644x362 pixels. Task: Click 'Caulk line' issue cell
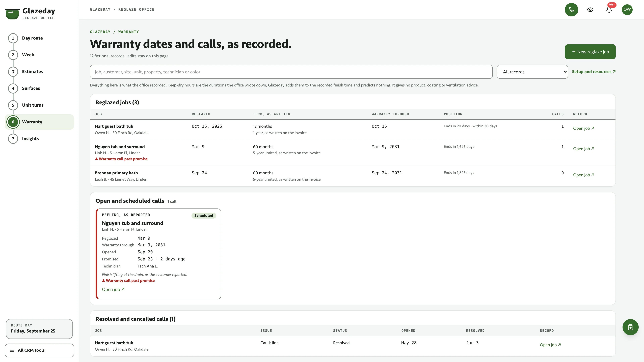coord(269,343)
